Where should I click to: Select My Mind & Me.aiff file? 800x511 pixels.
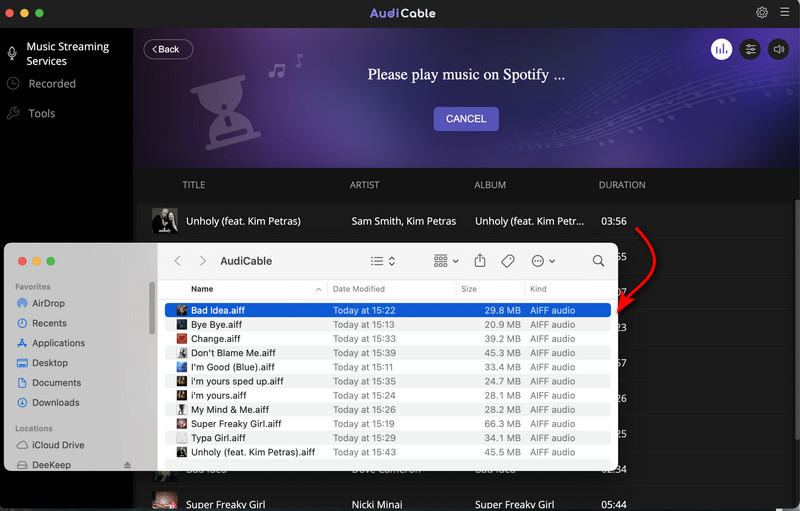[388, 410]
